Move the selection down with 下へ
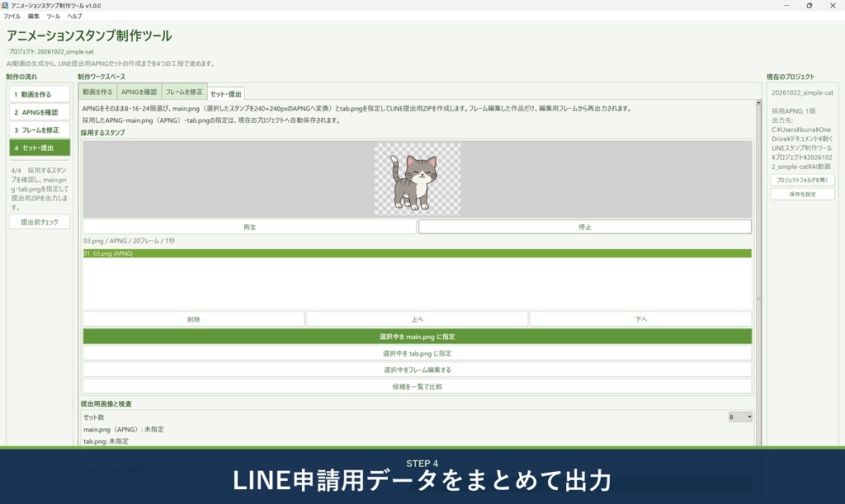Image resolution: width=845 pixels, height=504 pixels. pyautogui.click(x=640, y=318)
